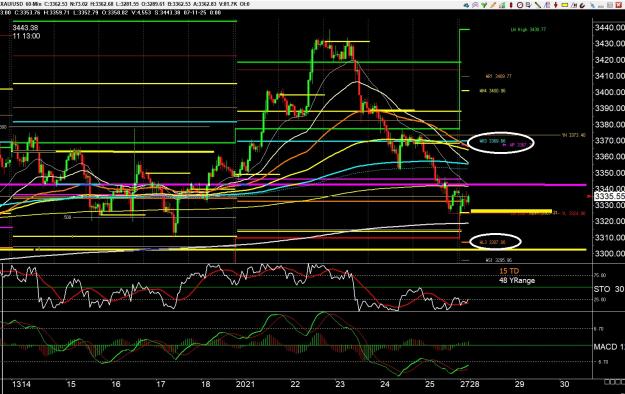Screen dimensions: 625x394
Task: Click the blue gear icon in the chart toolbar
Action: pos(466,5)
